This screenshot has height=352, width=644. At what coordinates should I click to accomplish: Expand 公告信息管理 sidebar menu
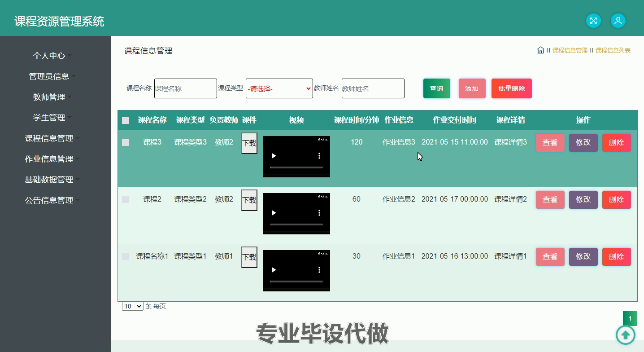[52, 200]
